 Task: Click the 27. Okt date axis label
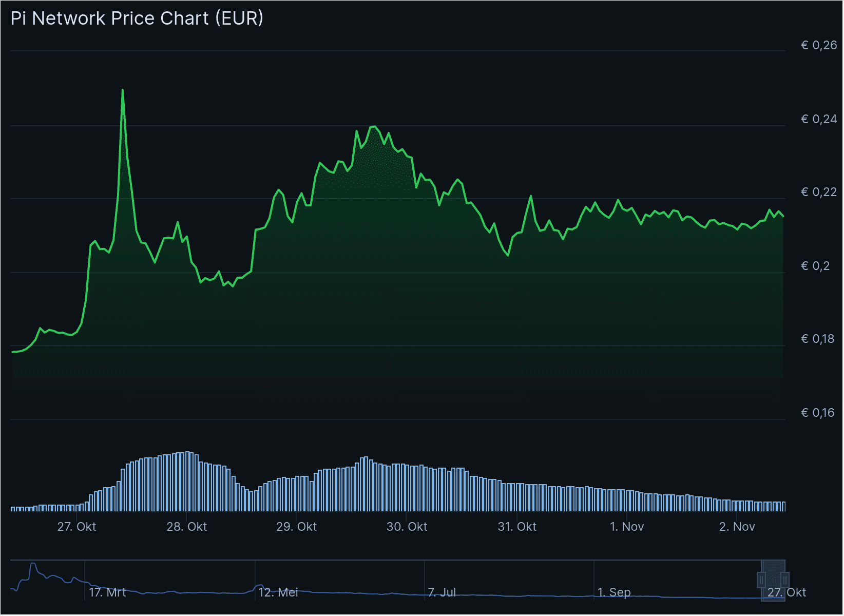coord(76,527)
